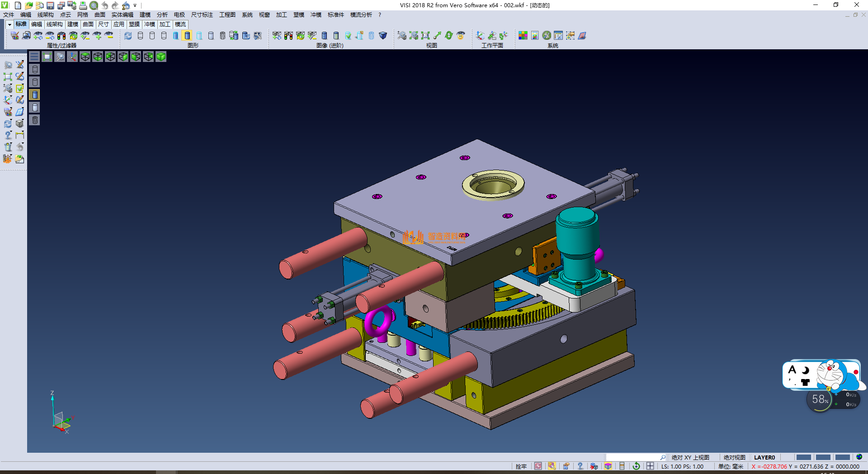Select the shaded-with-edges display mode (highlighted cylinder)
868x474 pixels.
187,36
